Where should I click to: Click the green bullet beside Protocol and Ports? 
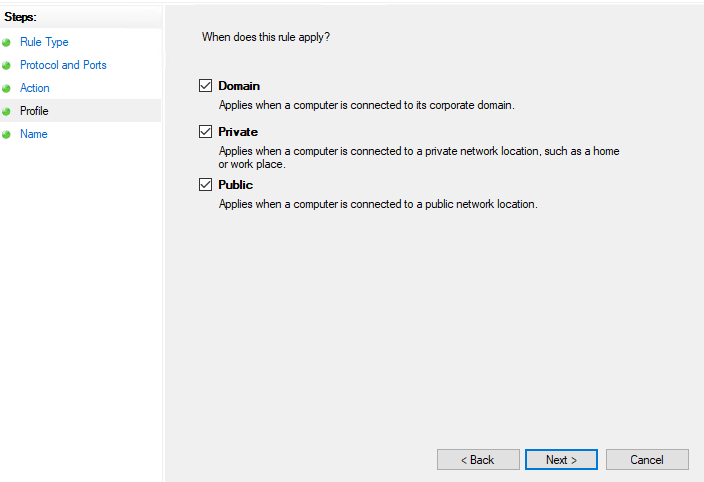pos(6,66)
